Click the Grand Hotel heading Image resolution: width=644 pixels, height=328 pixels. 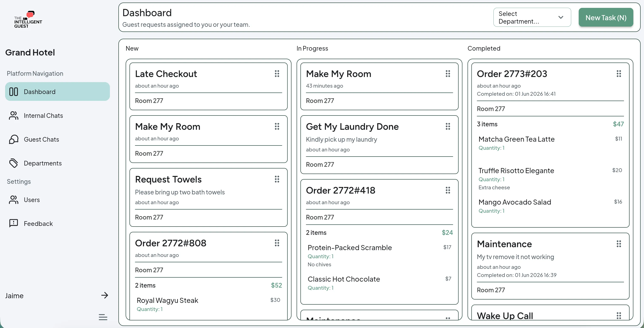click(x=30, y=52)
